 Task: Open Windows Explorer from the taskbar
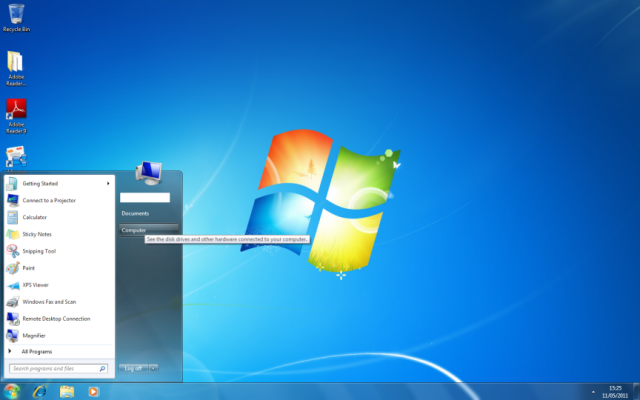coord(67,392)
